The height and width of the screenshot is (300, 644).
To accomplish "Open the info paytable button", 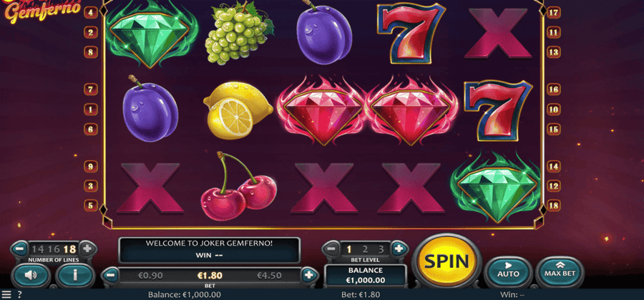I will 74,275.
